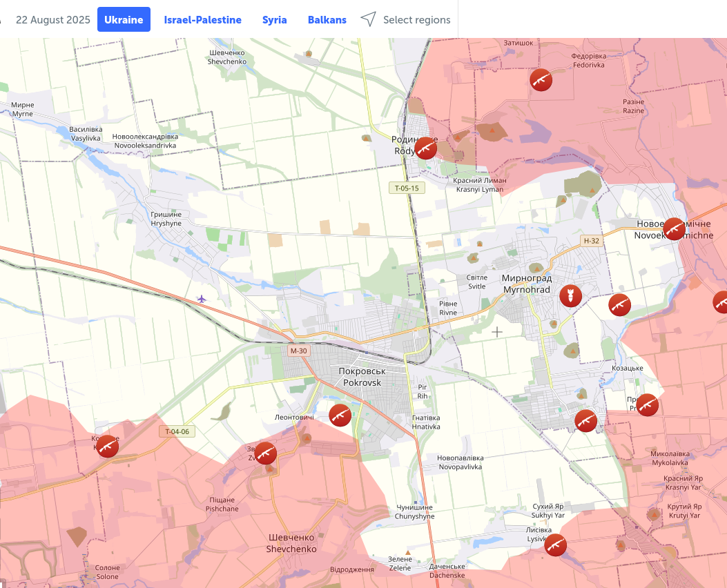727x588 pixels.
Task: Click the Krasnyi Yar label
Action: click(x=683, y=482)
